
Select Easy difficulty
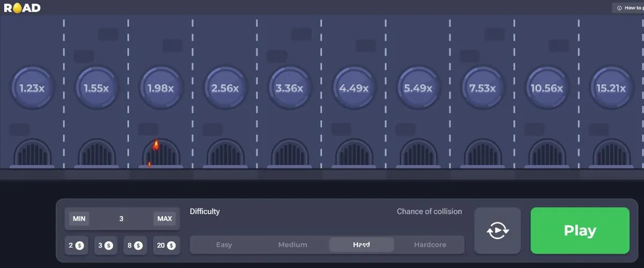pos(224,245)
